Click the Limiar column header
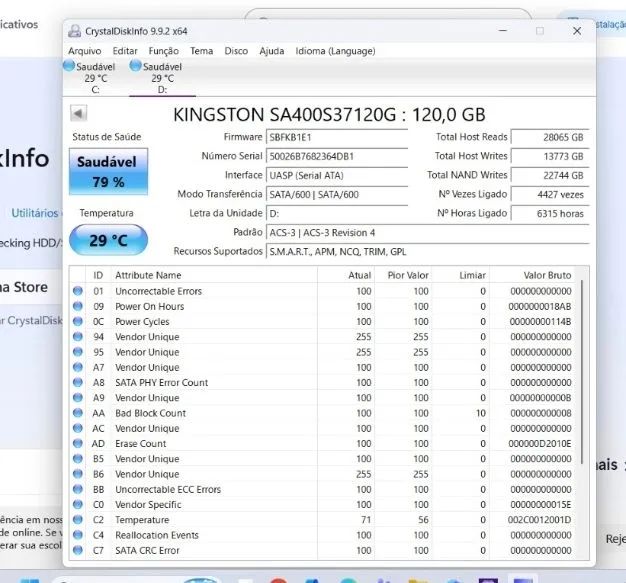 (x=461, y=275)
